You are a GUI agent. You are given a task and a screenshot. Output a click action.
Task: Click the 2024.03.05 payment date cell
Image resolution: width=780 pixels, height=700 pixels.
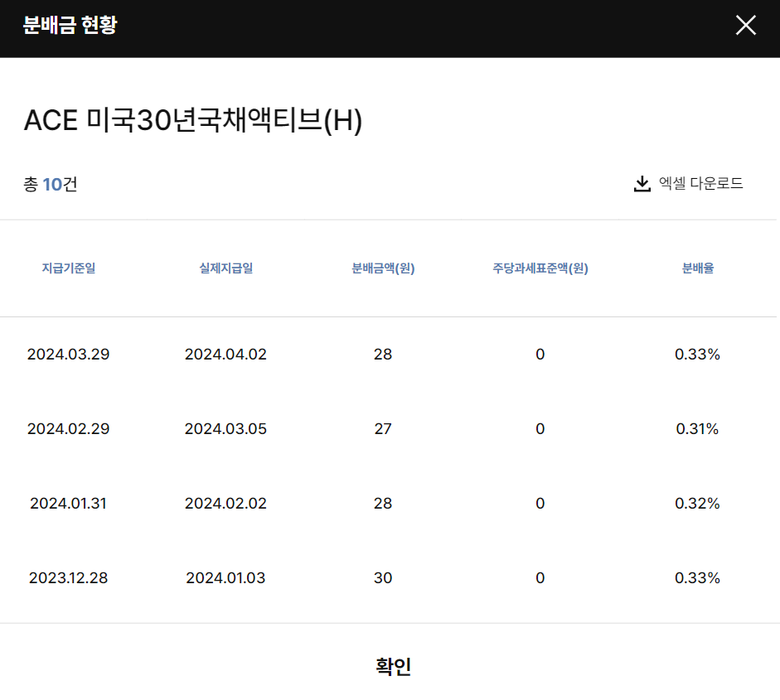tap(225, 428)
